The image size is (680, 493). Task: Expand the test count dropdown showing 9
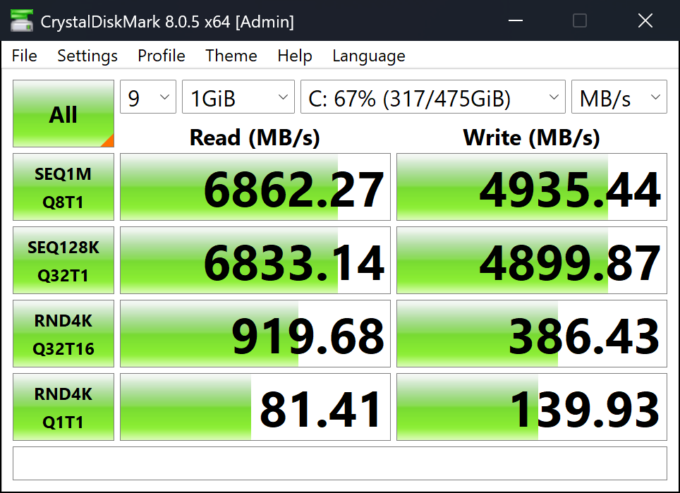coord(148,97)
